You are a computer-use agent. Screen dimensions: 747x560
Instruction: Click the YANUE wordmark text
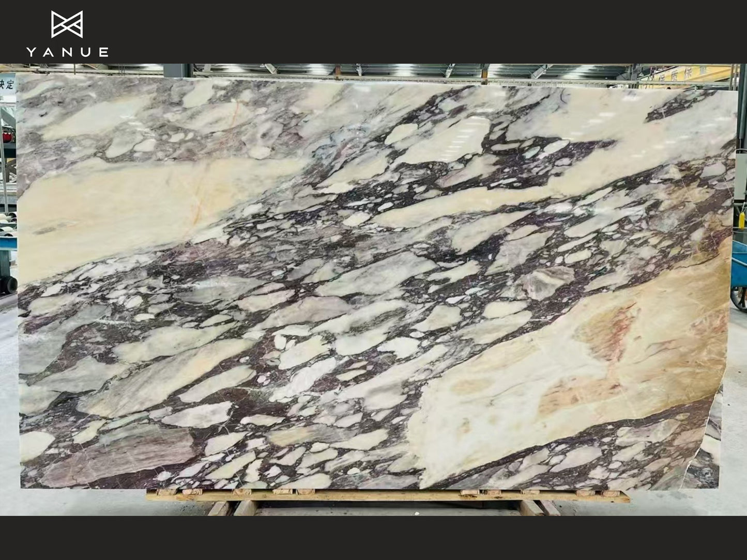pyautogui.click(x=67, y=52)
